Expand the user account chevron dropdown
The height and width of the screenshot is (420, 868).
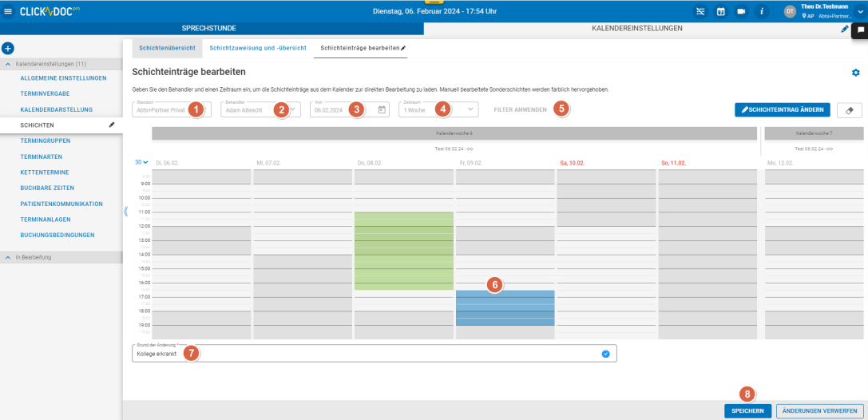[860, 11]
